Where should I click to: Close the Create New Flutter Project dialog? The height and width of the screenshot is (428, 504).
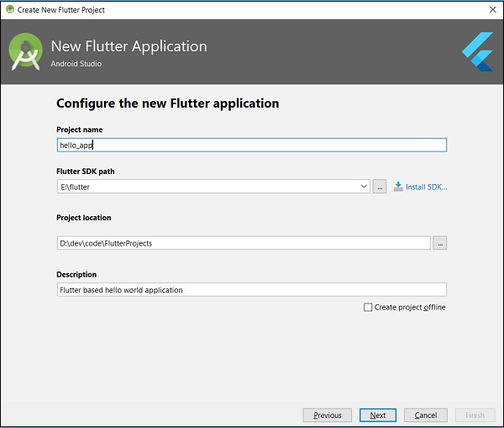[x=491, y=9]
